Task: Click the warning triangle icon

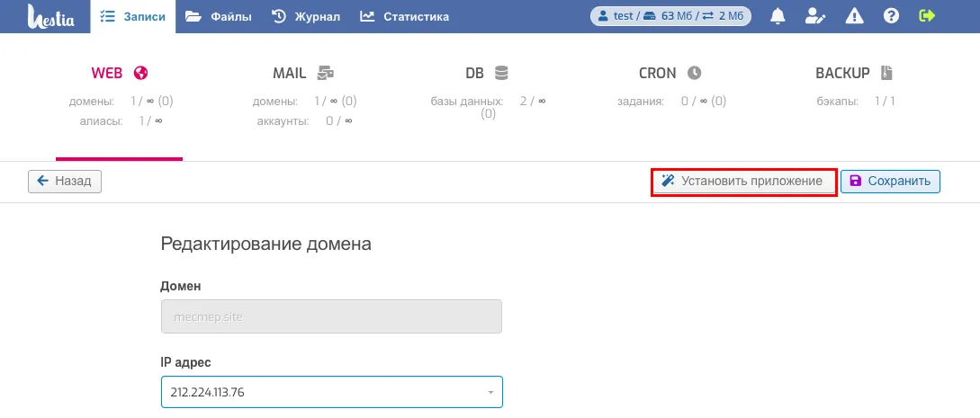Action: click(x=855, y=16)
